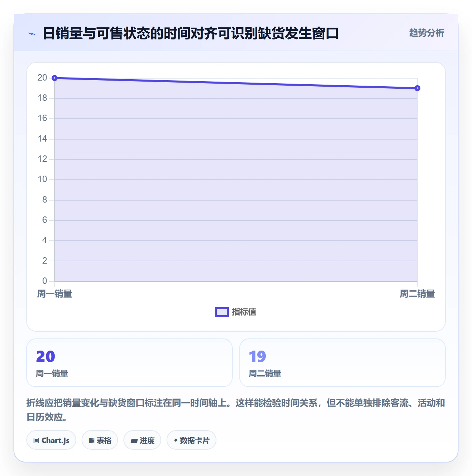Click the Chart.js tag chip
This screenshot has width=472, height=476.
tap(51, 440)
